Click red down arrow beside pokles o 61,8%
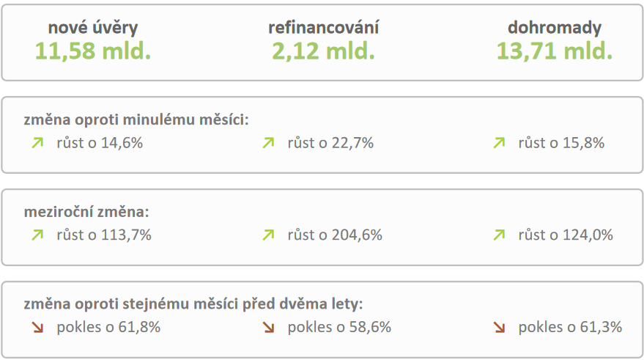Viewport: 644px width, 360px height. (x=37, y=328)
